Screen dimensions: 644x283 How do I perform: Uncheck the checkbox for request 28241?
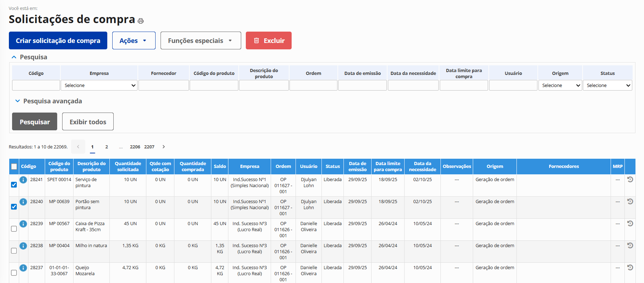[14, 185]
